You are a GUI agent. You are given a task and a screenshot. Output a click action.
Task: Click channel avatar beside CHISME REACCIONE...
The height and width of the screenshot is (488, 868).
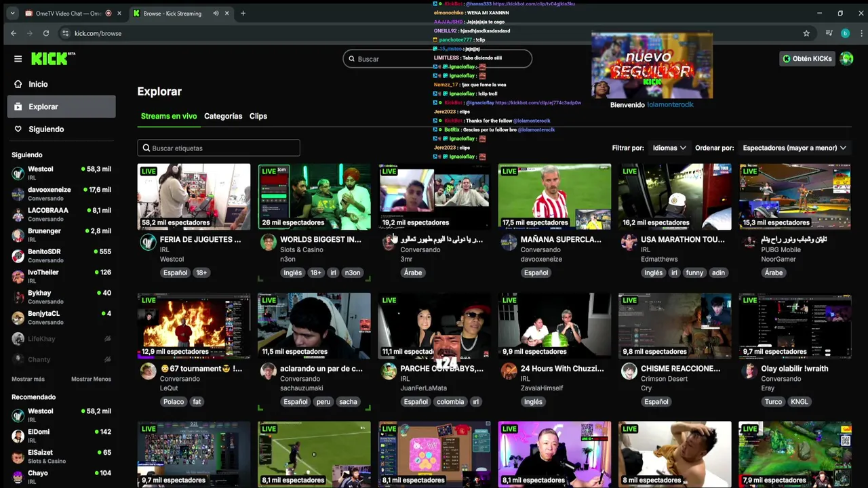point(629,371)
